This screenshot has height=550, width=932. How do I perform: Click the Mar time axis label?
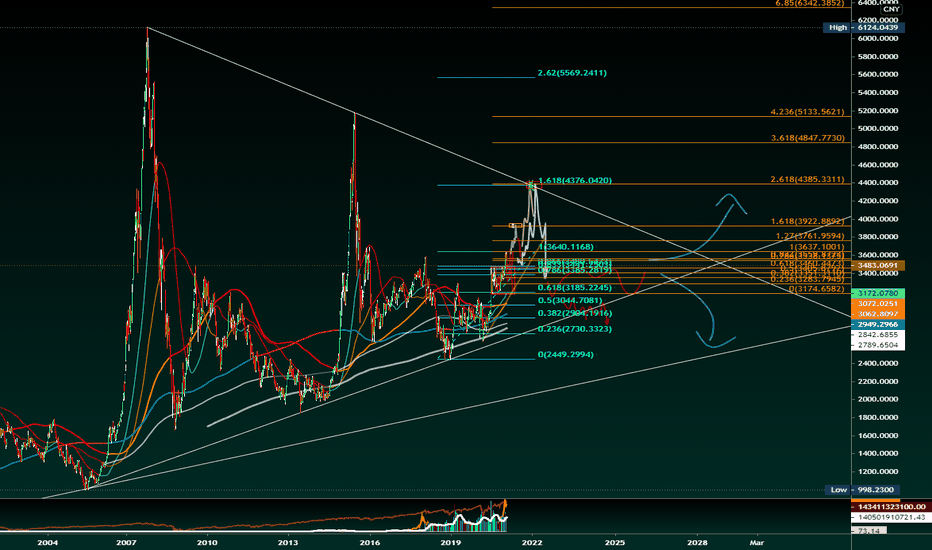(757, 542)
